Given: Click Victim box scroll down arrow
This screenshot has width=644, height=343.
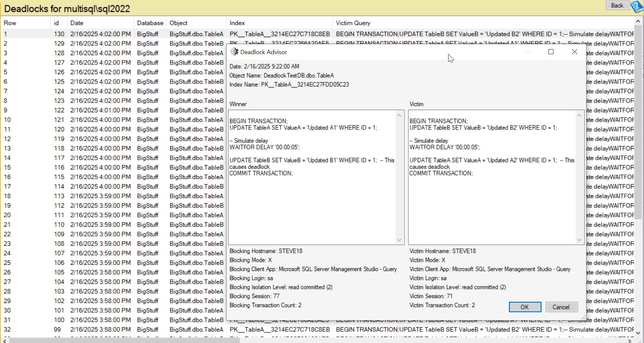Looking at the screenshot, I should click(x=579, y=240).
